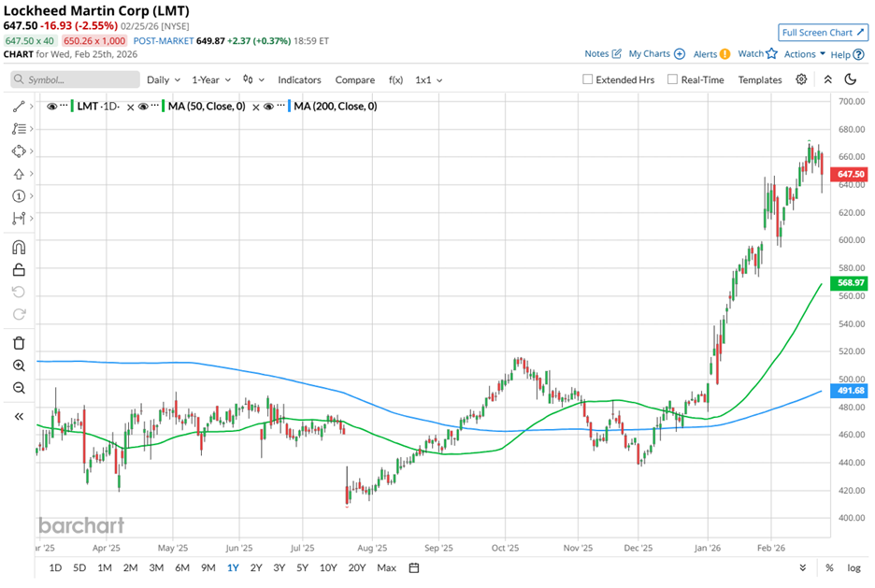Zoom in using the magnifier plus icon
The image size is (875, 588).
[x=18, y=366]
